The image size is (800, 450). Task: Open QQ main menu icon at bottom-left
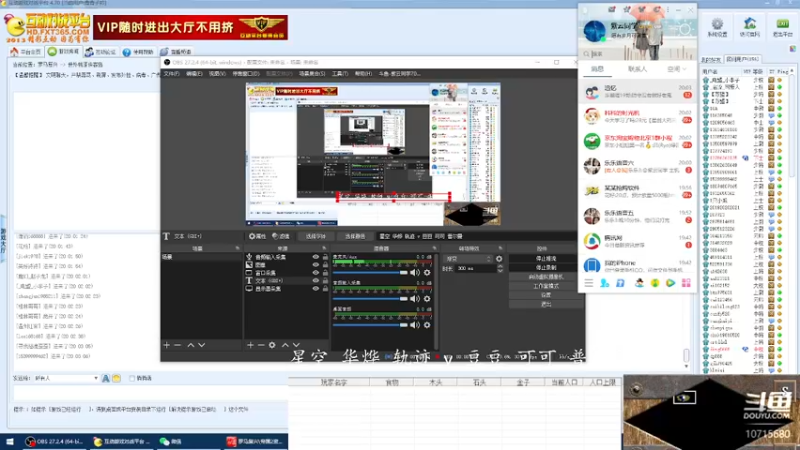click(589, 283)
